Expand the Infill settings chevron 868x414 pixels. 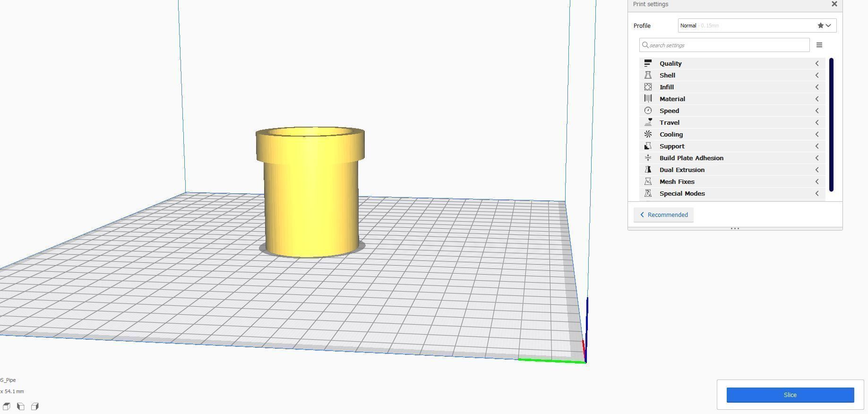(817, 87)
